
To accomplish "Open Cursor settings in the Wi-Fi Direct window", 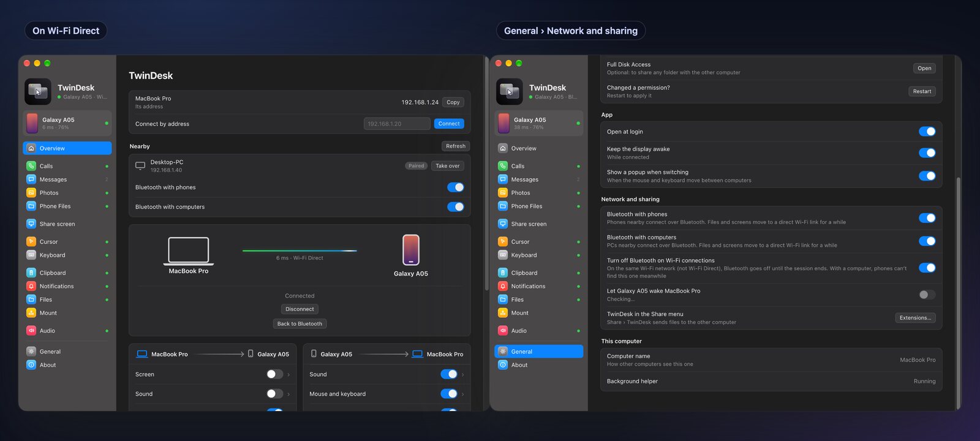I will pos(67,242).
